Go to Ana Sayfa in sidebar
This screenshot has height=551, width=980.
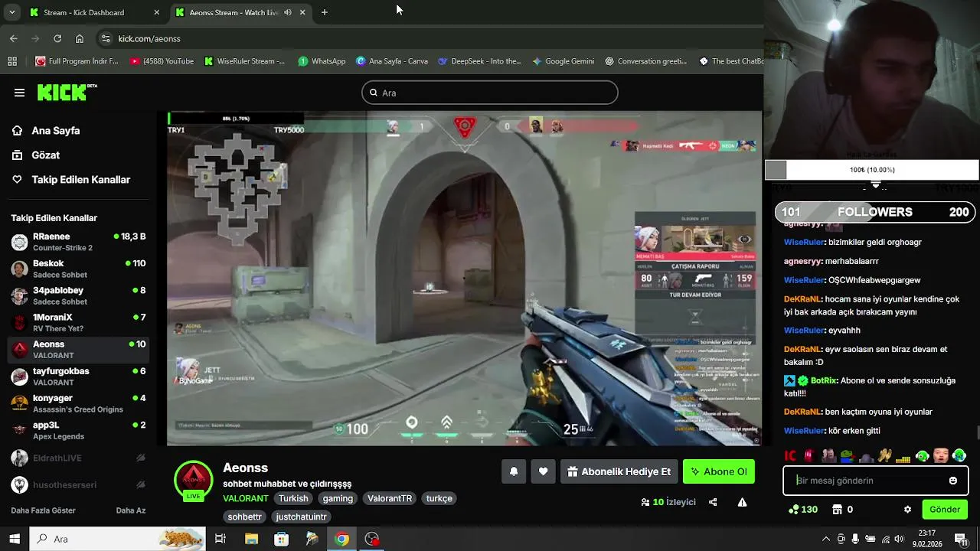point(55,131)
